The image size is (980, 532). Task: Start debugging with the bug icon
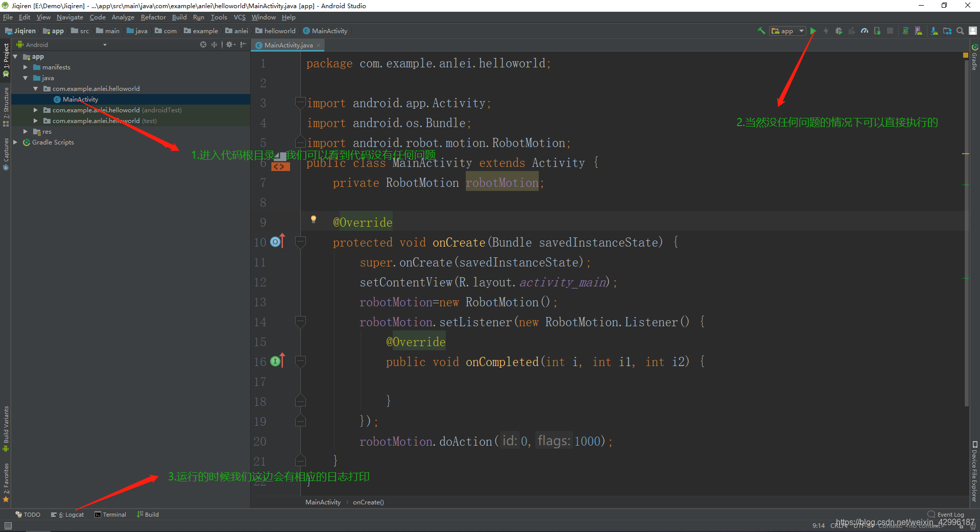tap(839, 31)
